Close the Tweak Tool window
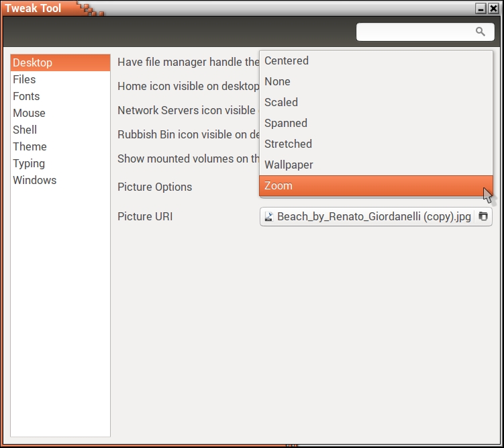 [x=493, y=9]
